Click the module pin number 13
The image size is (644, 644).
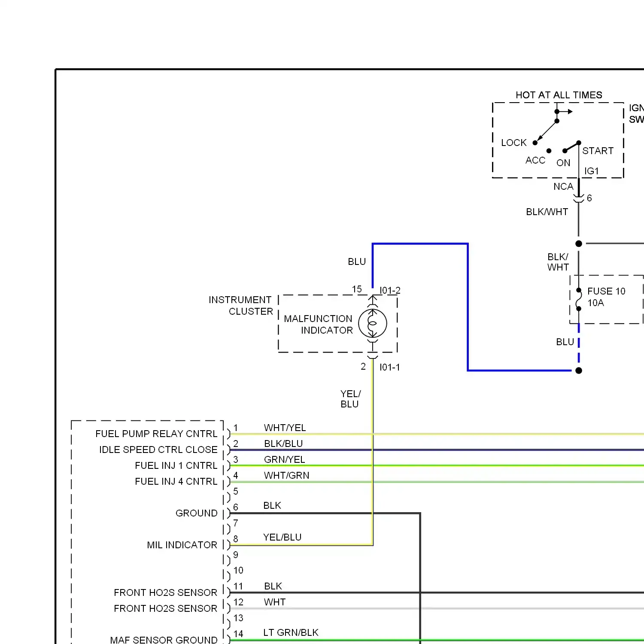pyautogui.click(x=238, y=618)
